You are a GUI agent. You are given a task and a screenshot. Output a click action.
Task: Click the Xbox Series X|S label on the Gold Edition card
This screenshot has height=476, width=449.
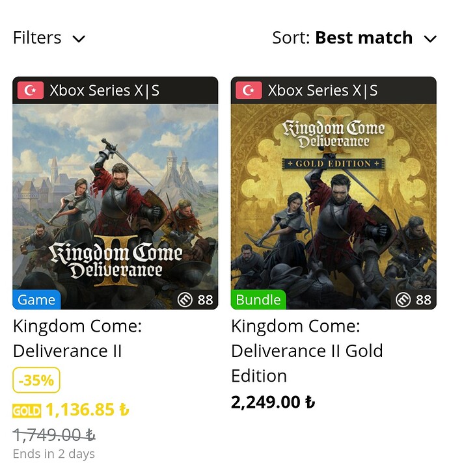tap(323, 90)
